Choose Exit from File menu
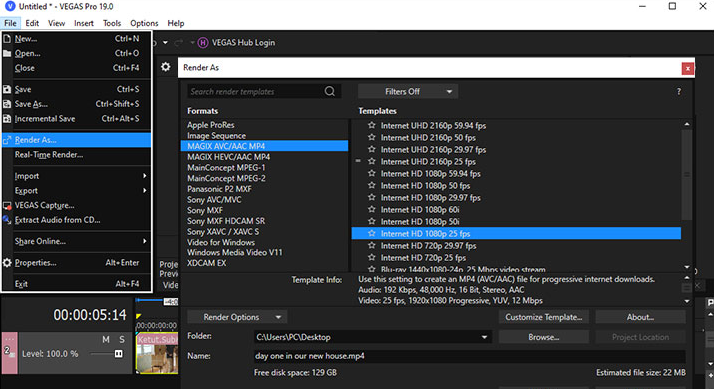 click(x=76, y=284)
